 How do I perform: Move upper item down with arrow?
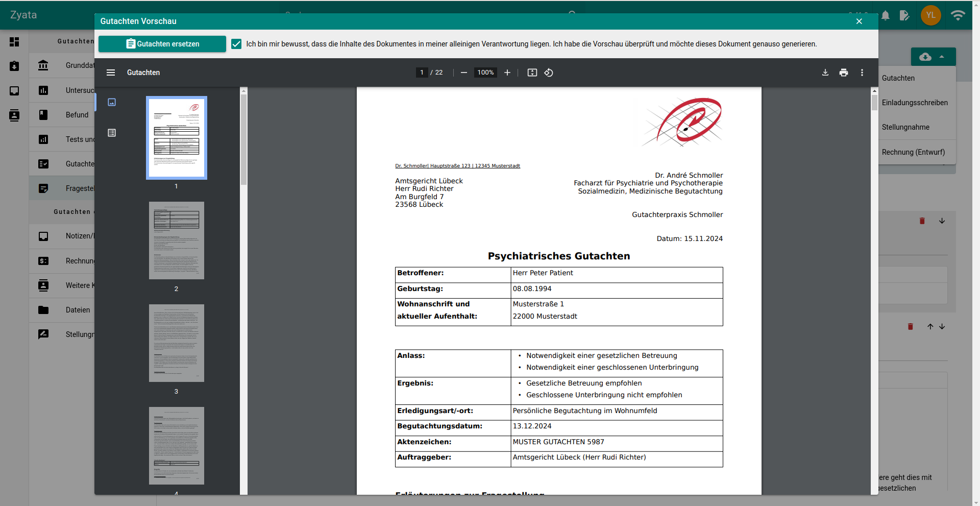pyautogui.click(x=942, y=221)
